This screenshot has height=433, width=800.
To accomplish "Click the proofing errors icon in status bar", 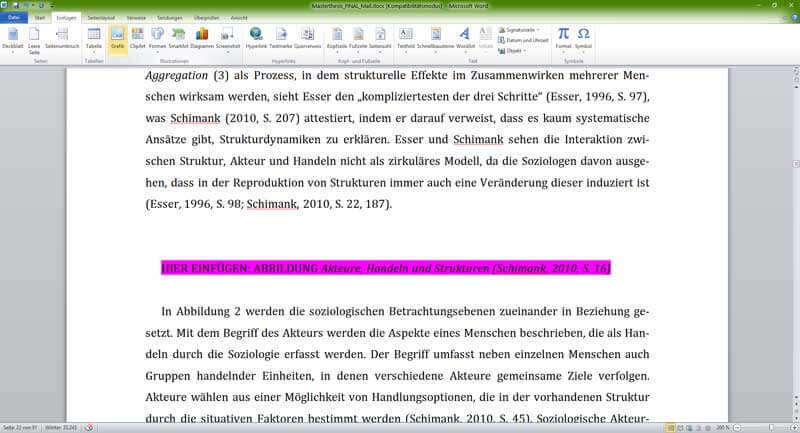I will pos(89,428).
